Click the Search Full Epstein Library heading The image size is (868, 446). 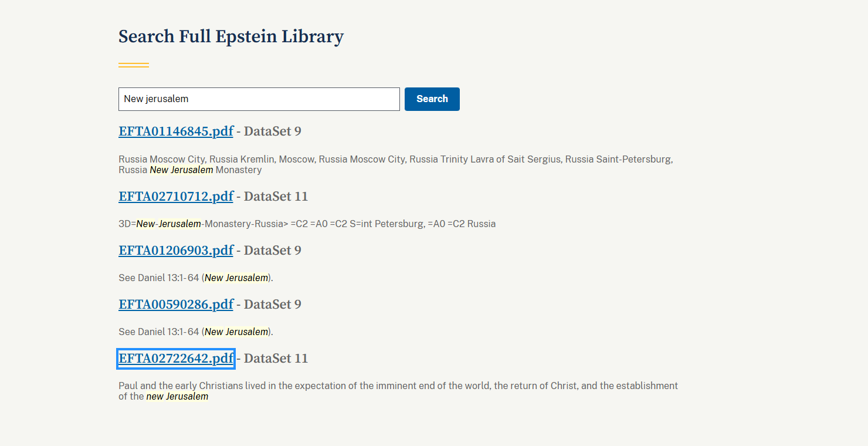(230, 36)
